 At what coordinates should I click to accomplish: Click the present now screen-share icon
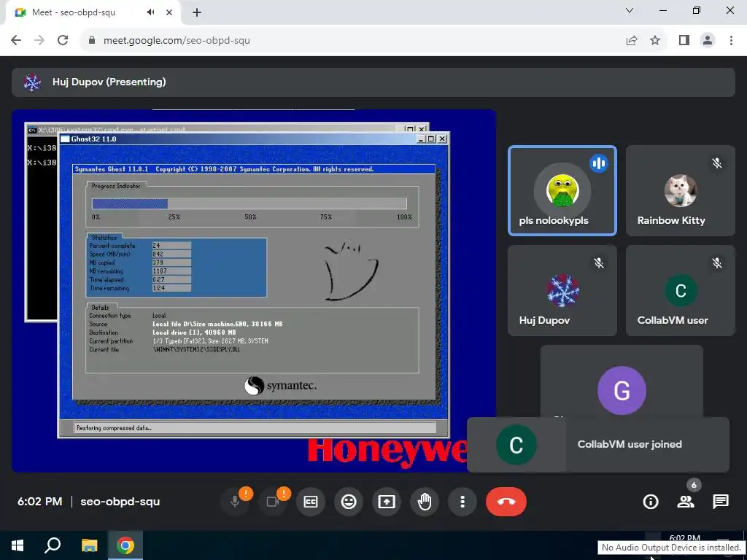click(x=387, y=502)
